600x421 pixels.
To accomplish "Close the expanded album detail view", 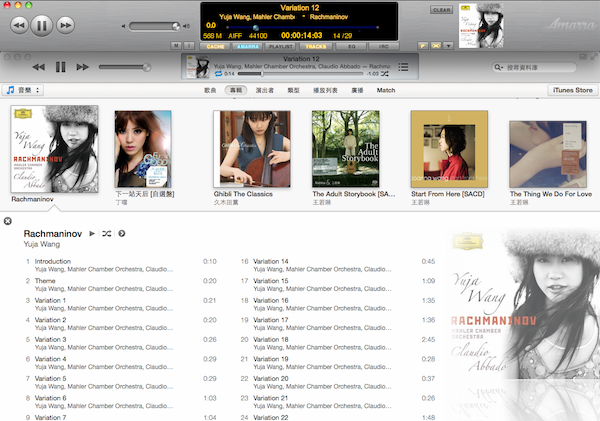I will tap(8, 221).
